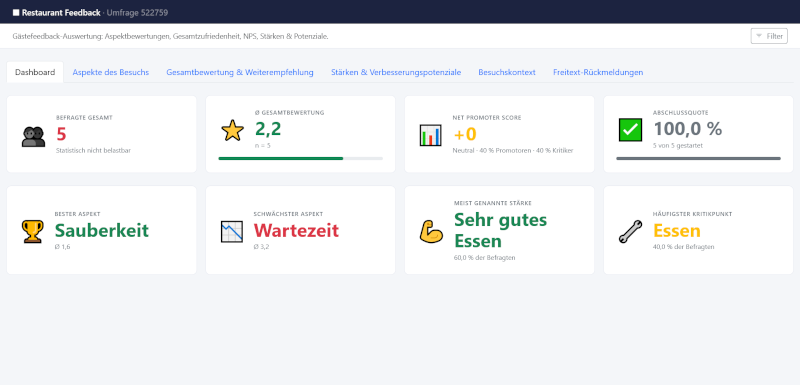Click the Umfrage 522759 label

point(137,13)
